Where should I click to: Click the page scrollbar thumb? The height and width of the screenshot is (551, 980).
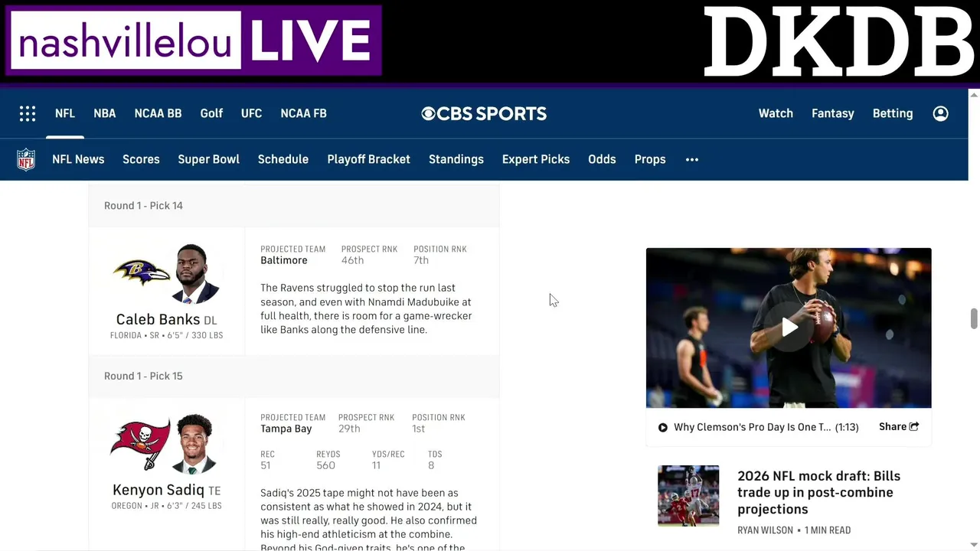point(974,318)
